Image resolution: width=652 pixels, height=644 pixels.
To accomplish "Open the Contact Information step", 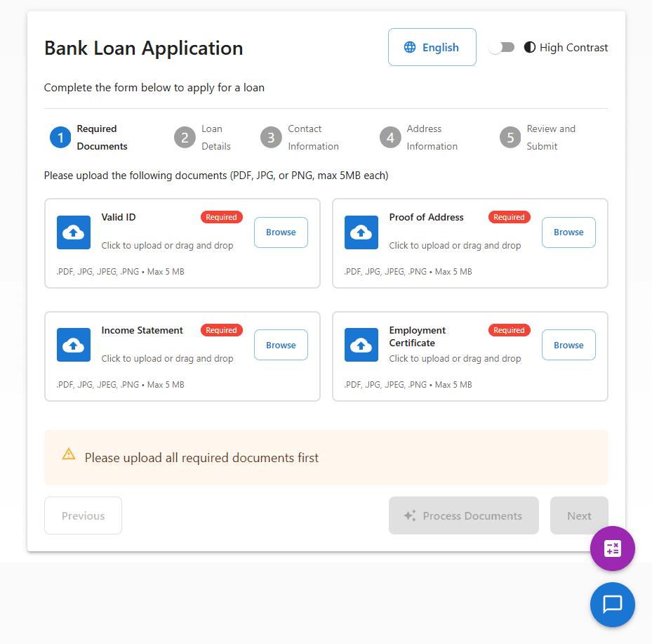I will pos(271,138).
